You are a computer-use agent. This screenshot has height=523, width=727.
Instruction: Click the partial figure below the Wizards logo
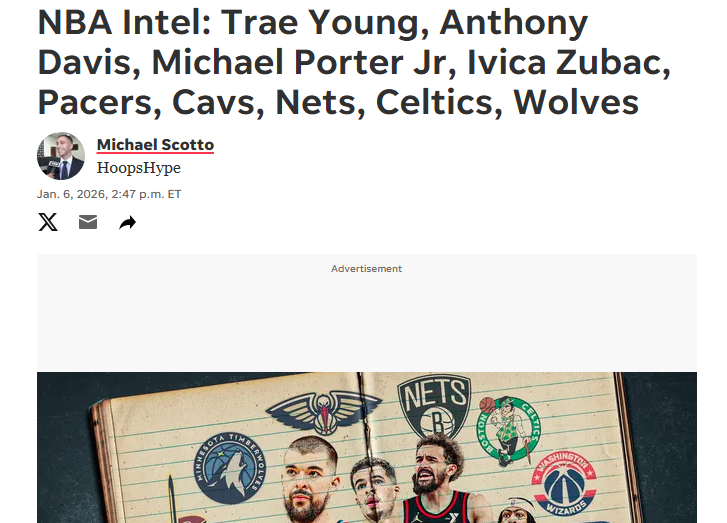pyautogui.click(x=517, y=510)
